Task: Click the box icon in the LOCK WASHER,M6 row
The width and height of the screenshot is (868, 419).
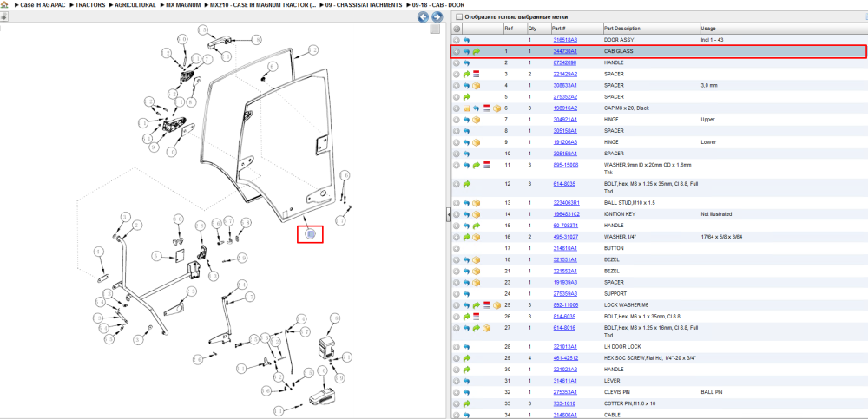Action: (x=496, y=305)
